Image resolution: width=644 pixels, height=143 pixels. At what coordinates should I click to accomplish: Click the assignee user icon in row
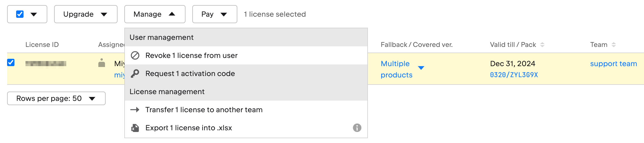pos(102,63)
